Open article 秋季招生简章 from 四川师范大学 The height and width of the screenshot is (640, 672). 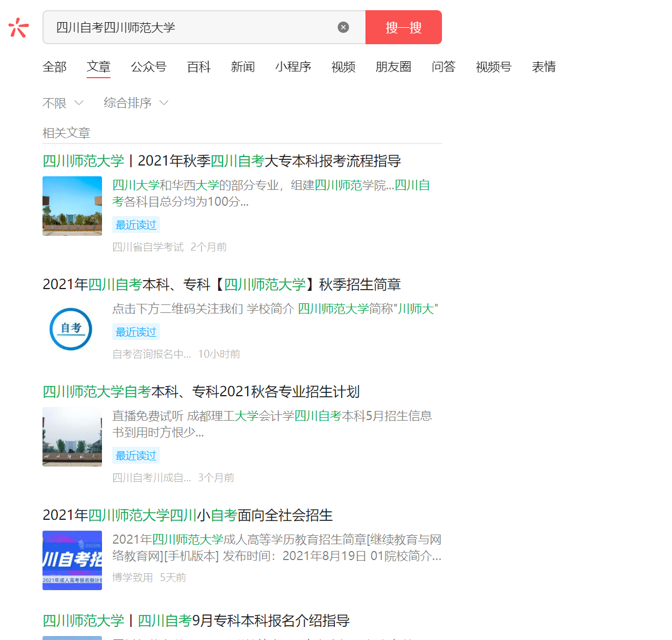tap(222, 285)
